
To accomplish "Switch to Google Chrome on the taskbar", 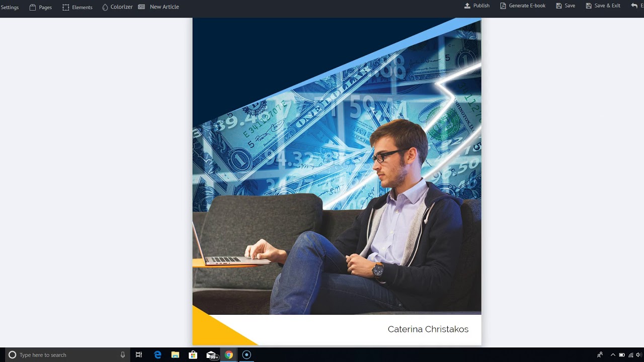I will [229, 355].
